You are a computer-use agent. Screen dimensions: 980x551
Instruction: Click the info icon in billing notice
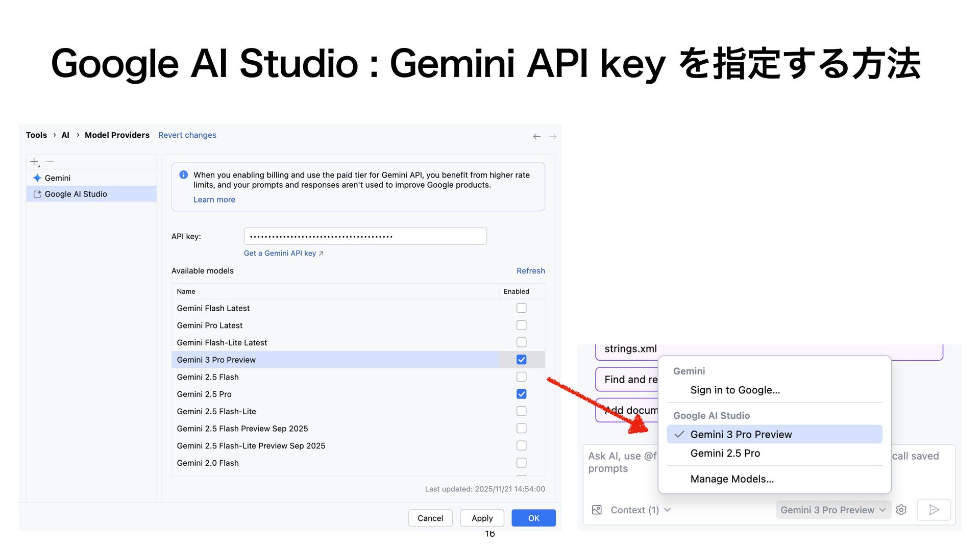184,175
